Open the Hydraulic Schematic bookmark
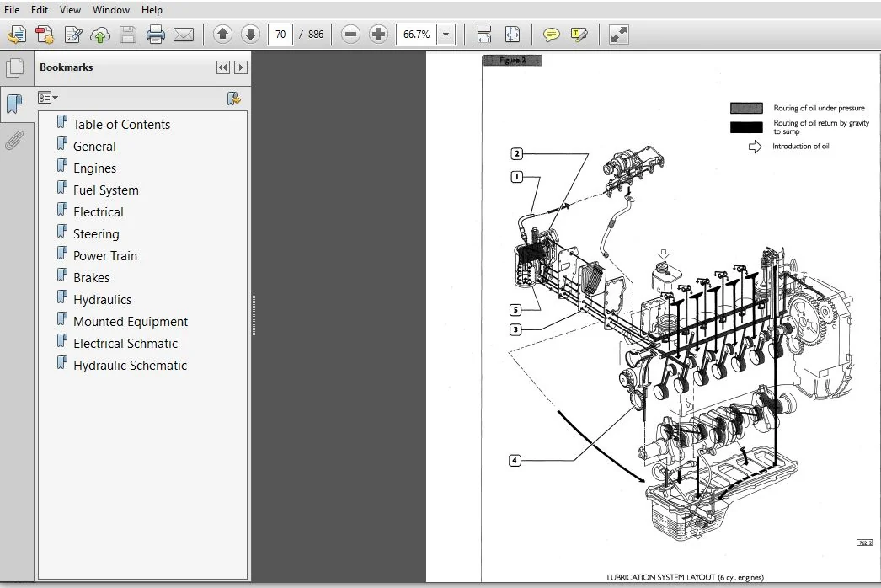881x588 pixels. pyautogui.click(x=130, y=366)
